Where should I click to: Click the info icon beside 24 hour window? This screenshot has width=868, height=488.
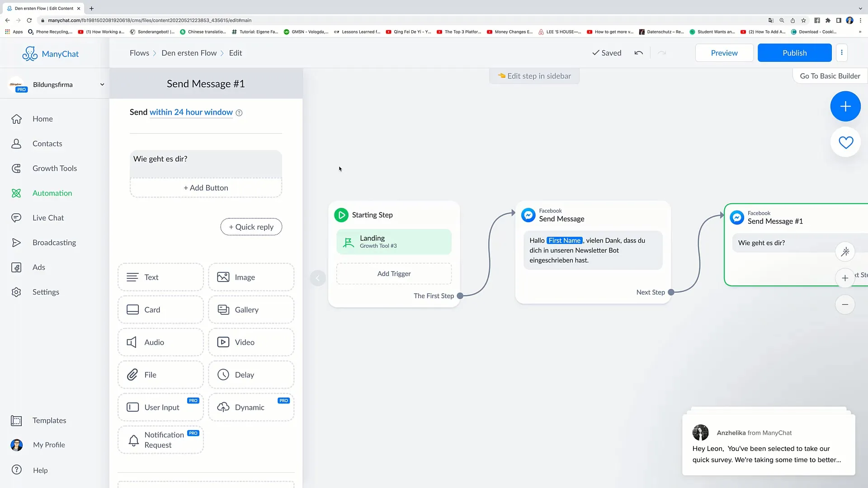pos(239,113)
